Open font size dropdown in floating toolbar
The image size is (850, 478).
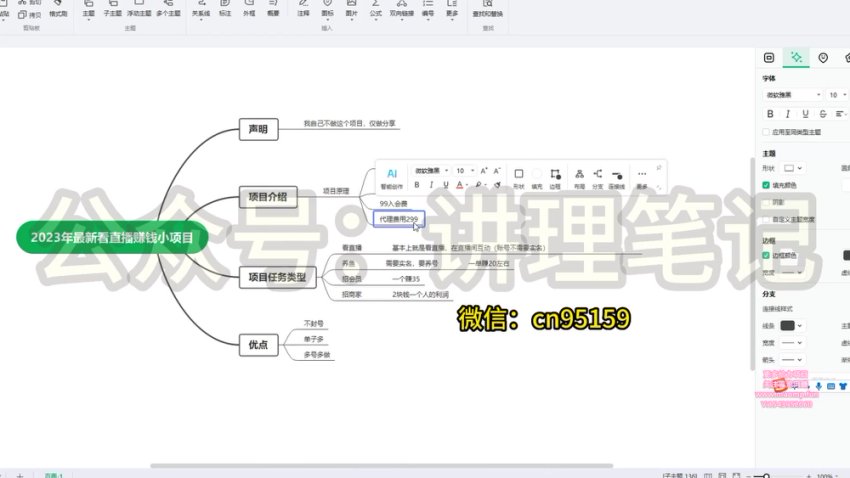click(464, 171)
